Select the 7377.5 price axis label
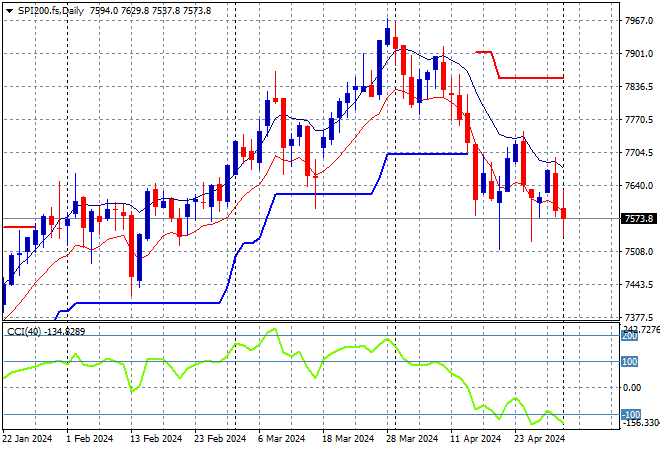Viewport: 660px width, 450px height. click(639, 317)
